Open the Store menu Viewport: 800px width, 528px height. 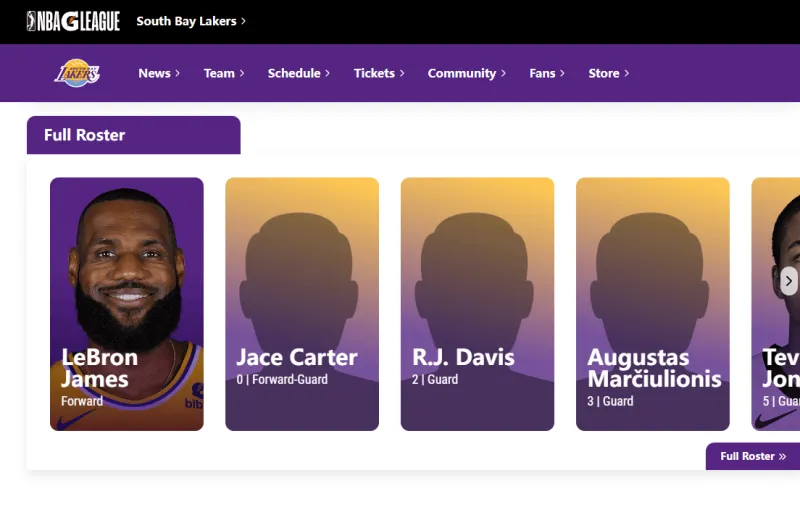tap(608, 73)
